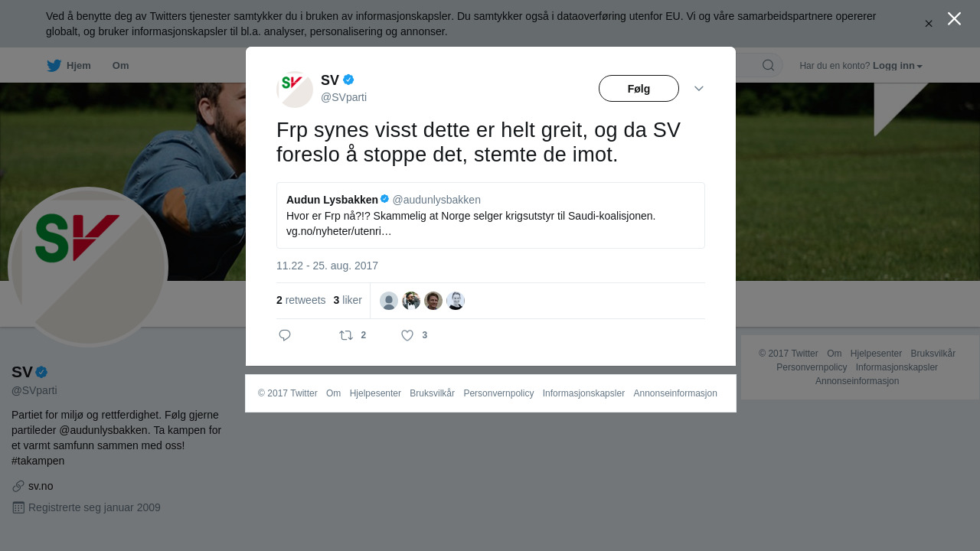Expand tweet options chevron menu
The height and width of the screenshot is (551, 980).
(699, 89)
